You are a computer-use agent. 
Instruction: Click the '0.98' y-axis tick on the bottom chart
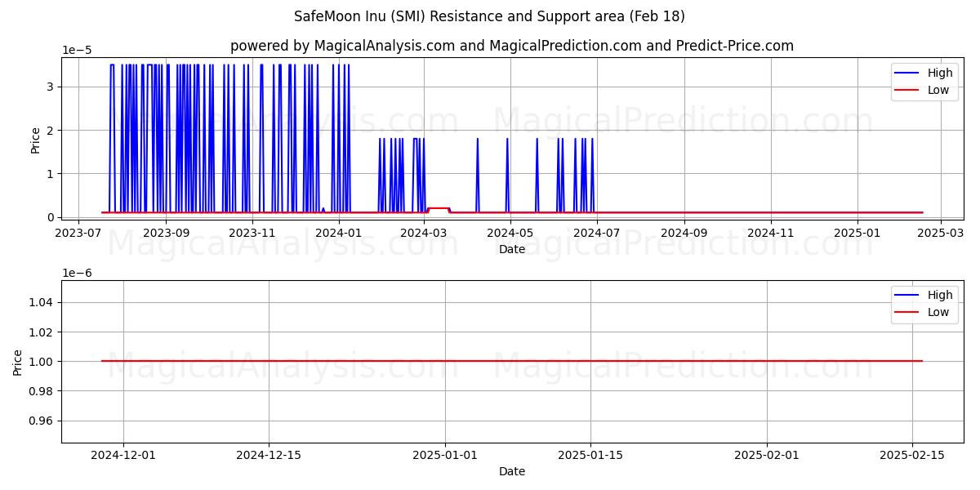click(x=42, y=390)
